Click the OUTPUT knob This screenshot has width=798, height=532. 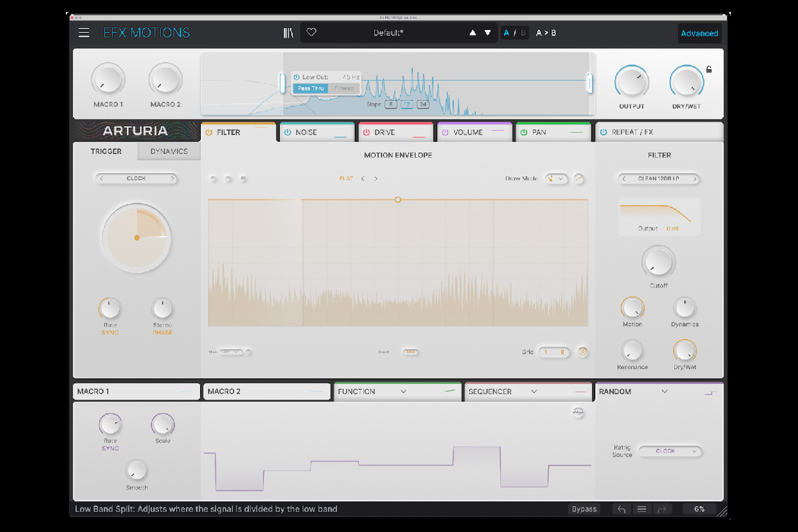pyautogui.click(x=631, y=82)
